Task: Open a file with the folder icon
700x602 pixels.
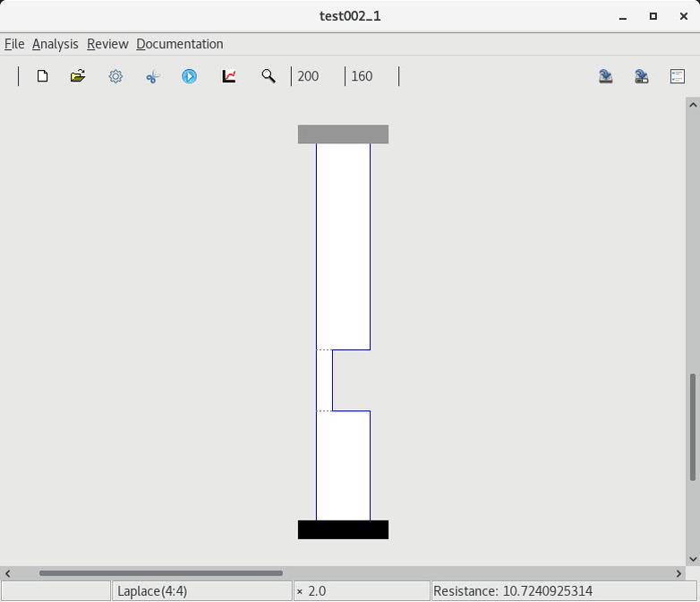Action: pyautogui.click(x=78, y=76)
